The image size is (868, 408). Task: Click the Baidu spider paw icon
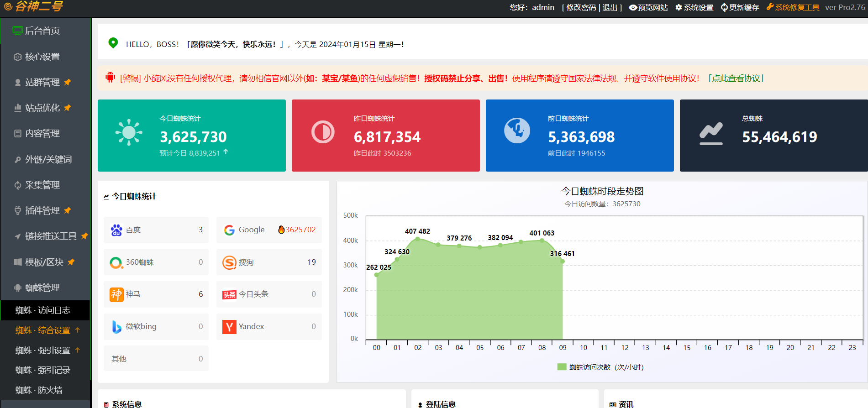coord(116,230)
